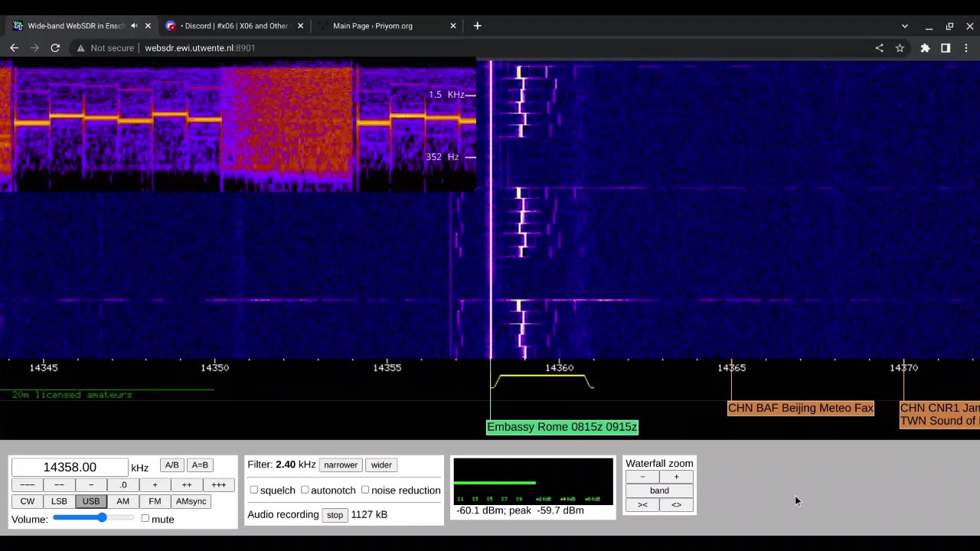Click the 14350 frequency scale mark

214,367
